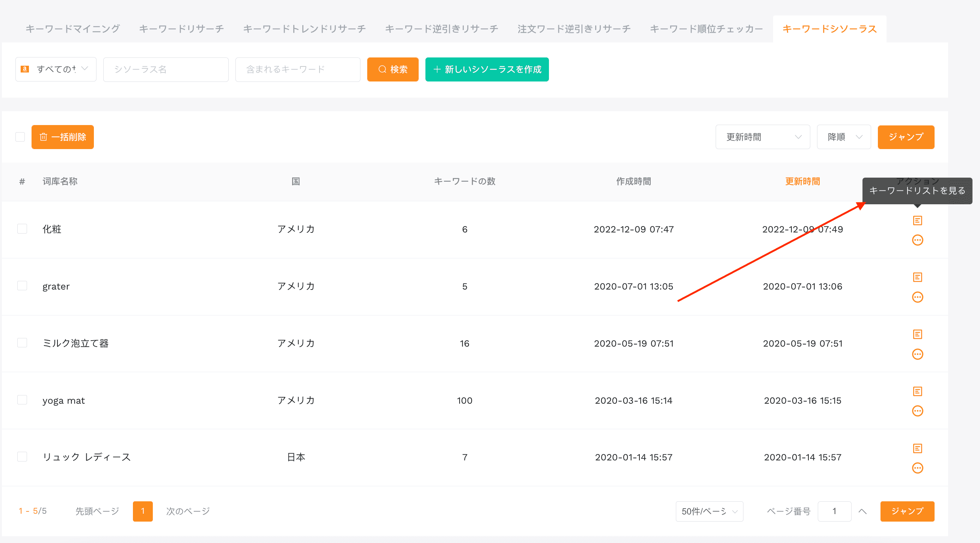The width and height of the screenshot is (980, 543).
Task: Click more-options circle for yoga mat
Action: [917, 411]
